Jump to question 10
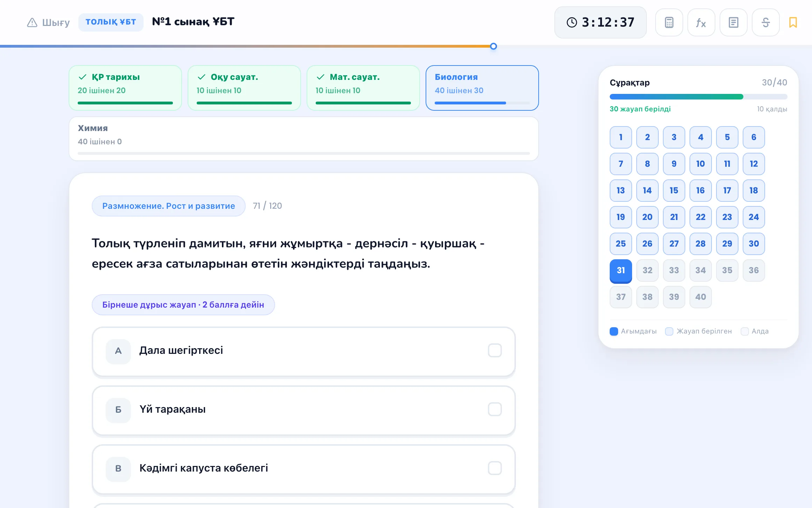This screenshot has height=508, width=812. (x=700, y=164)
